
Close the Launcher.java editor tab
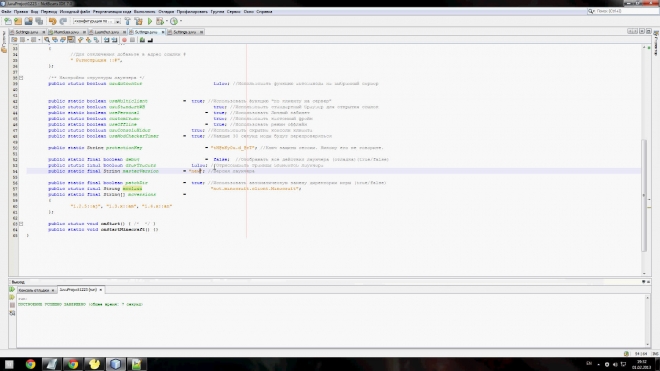point(124,32)
